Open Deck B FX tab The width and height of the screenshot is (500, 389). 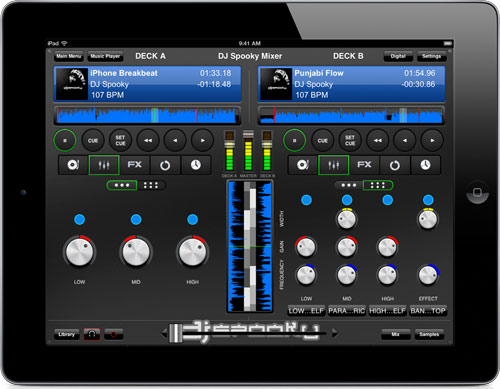click(364, 165)
